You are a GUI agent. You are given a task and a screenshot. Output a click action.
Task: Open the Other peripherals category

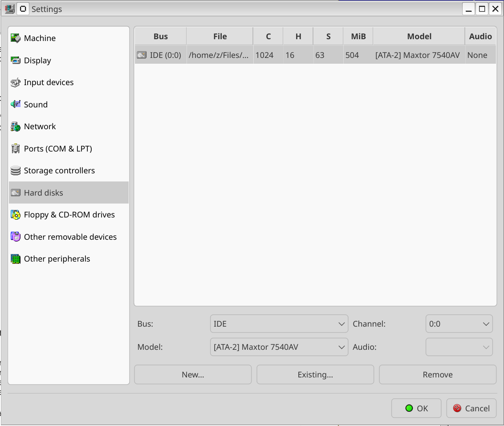tap(57, 259)
